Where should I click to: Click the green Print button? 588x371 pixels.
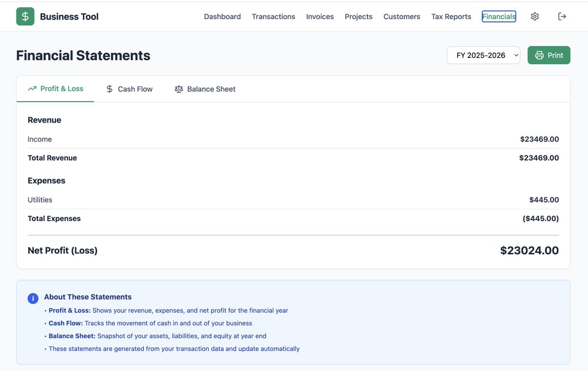(549, 55)
